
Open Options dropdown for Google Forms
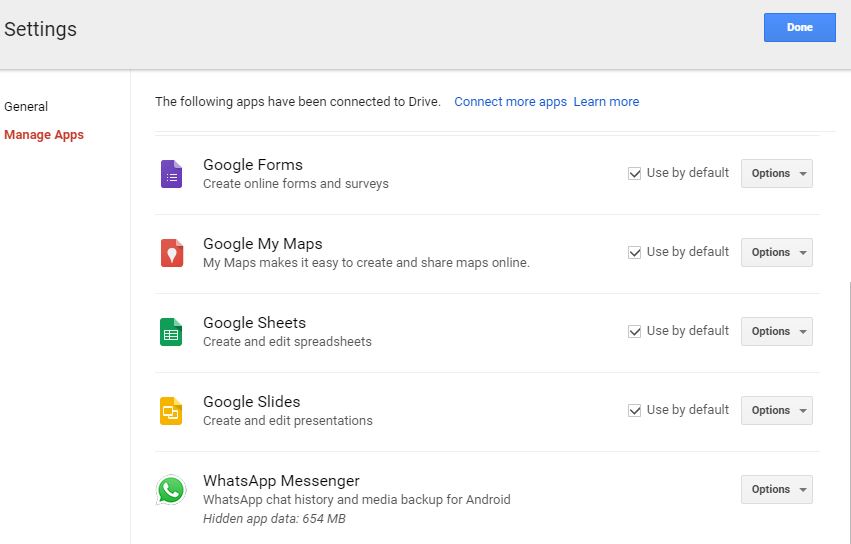tap(776, 173)
